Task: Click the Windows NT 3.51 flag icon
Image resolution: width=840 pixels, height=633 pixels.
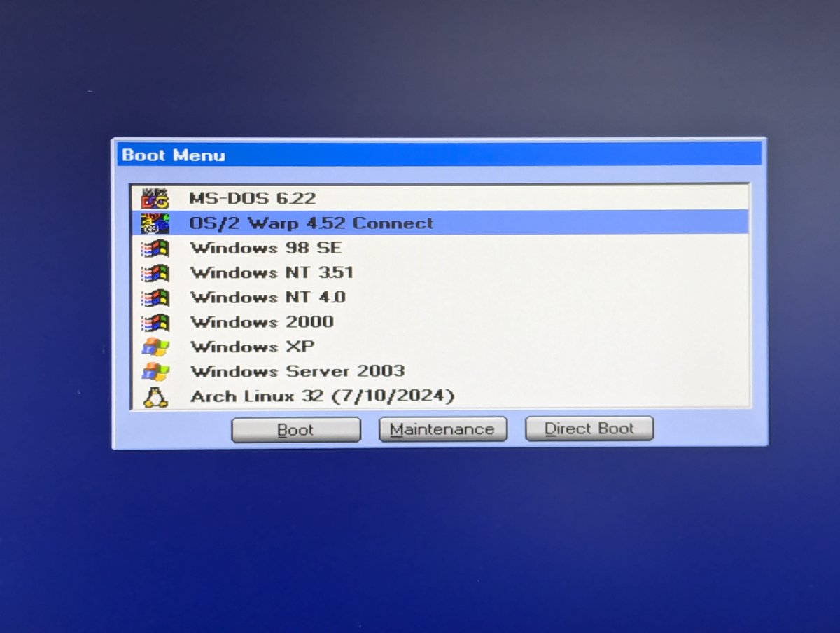Action: tap(155, 272)
